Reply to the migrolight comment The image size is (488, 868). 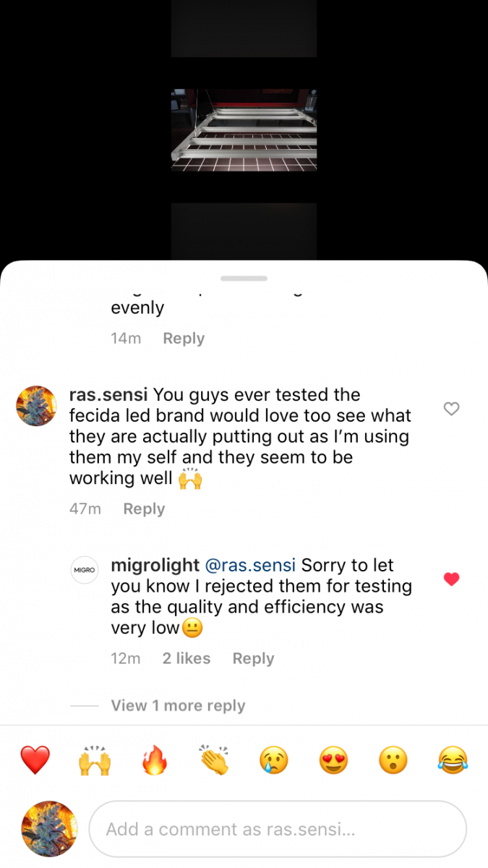coord(253,658)
